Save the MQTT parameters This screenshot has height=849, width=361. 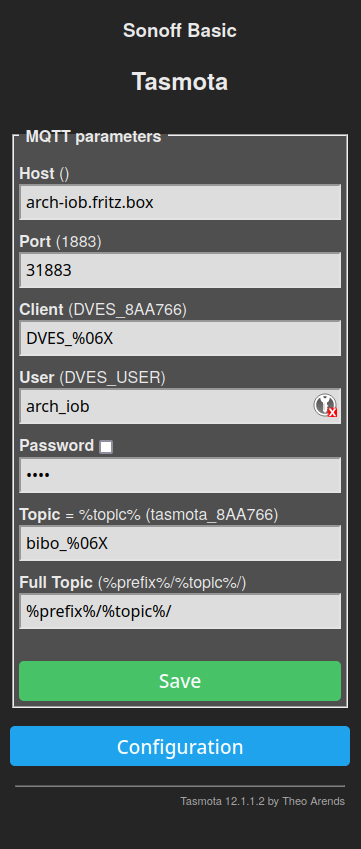coord(180,681)
